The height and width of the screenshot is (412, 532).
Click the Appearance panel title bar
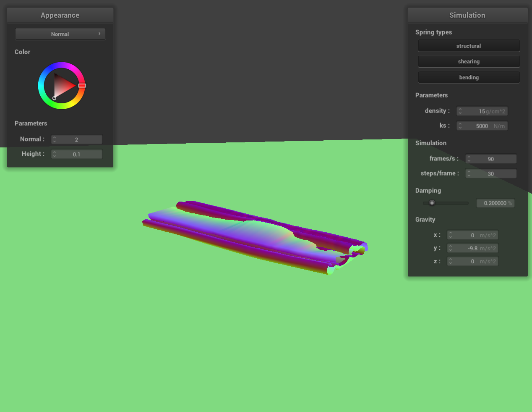point(60,15)
